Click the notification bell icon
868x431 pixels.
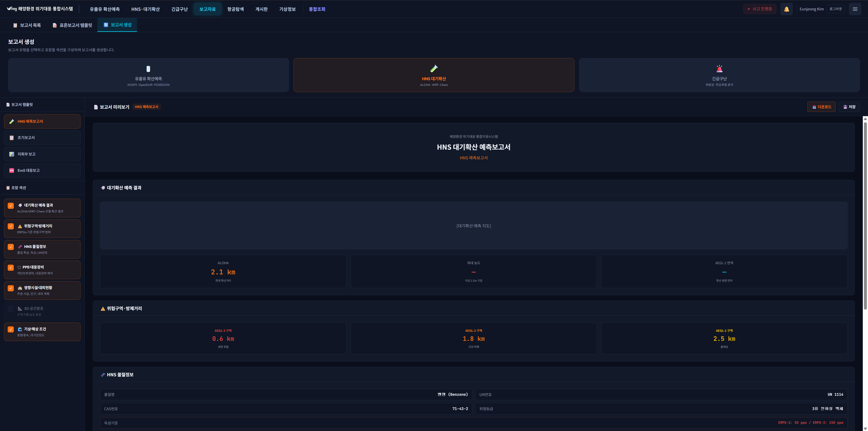coord(786,9)
